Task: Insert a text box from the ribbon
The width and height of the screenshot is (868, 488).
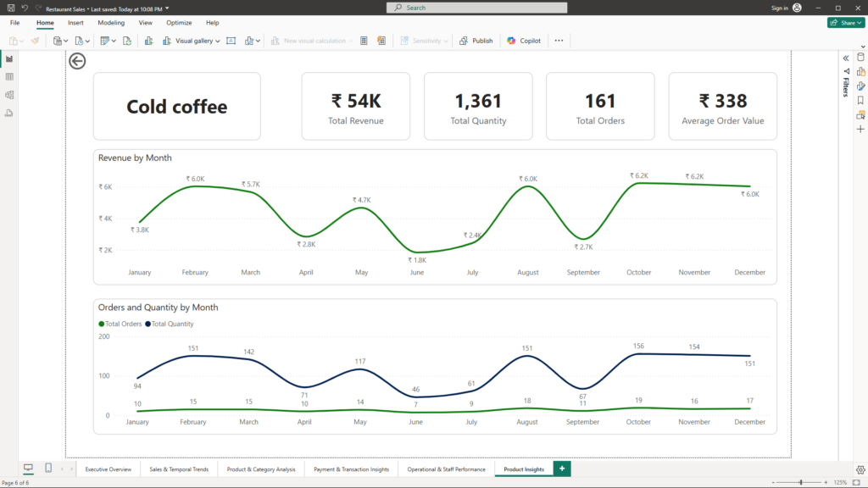Action: [231, 41]
